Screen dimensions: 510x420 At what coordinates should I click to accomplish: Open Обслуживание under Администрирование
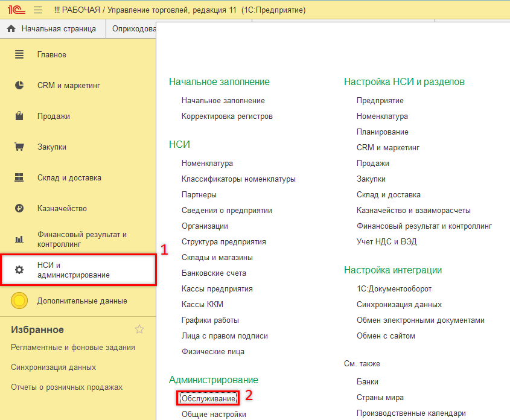(208, 398)
